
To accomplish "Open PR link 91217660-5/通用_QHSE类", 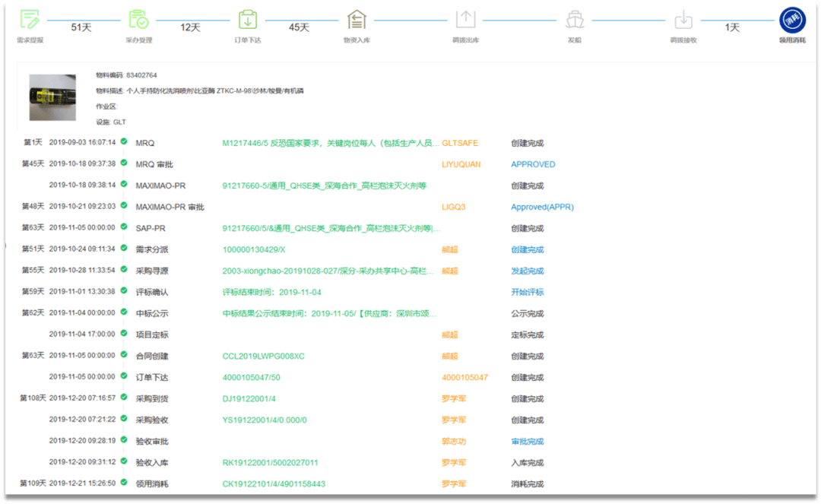I will pyautogui.click(x=324, y=185).
